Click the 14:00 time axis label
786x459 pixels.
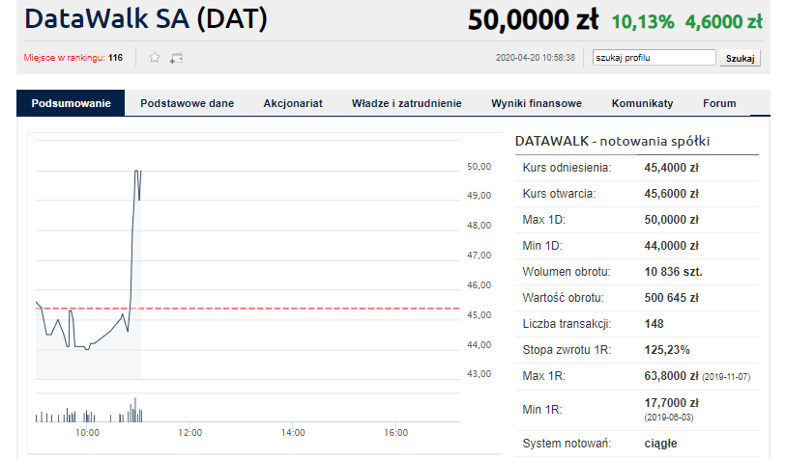coord(293,432)
